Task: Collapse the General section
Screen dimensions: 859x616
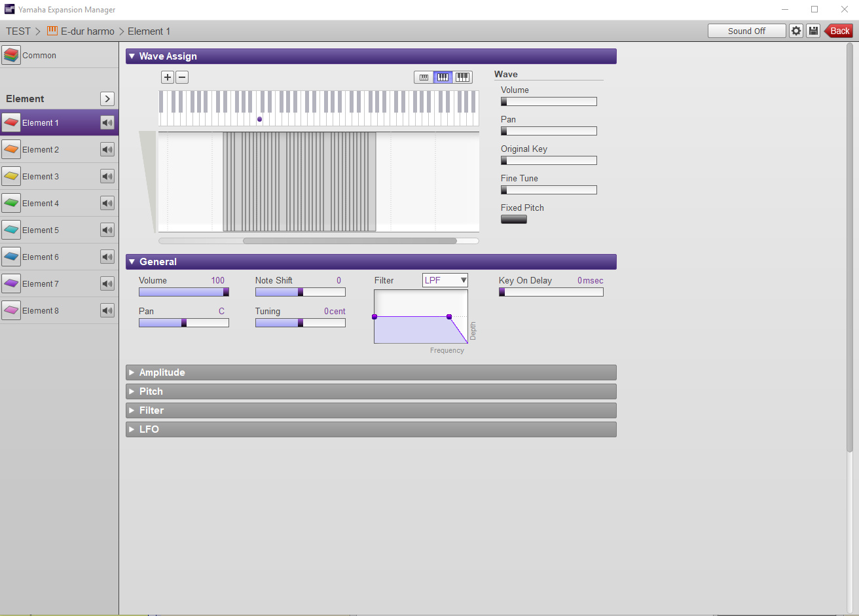Action: click(x=371, y=262)
